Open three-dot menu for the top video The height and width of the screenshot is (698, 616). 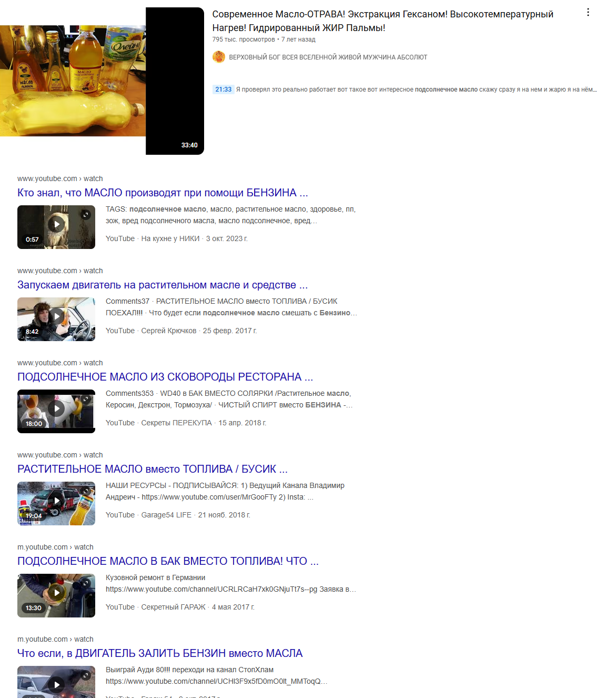[588, 12]
